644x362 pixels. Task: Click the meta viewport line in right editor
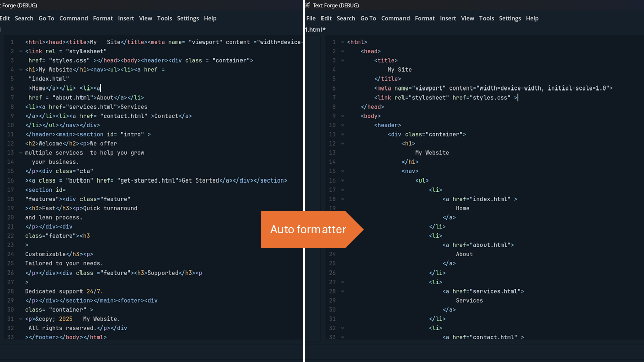pyautogui.click(x=493, y=88)
